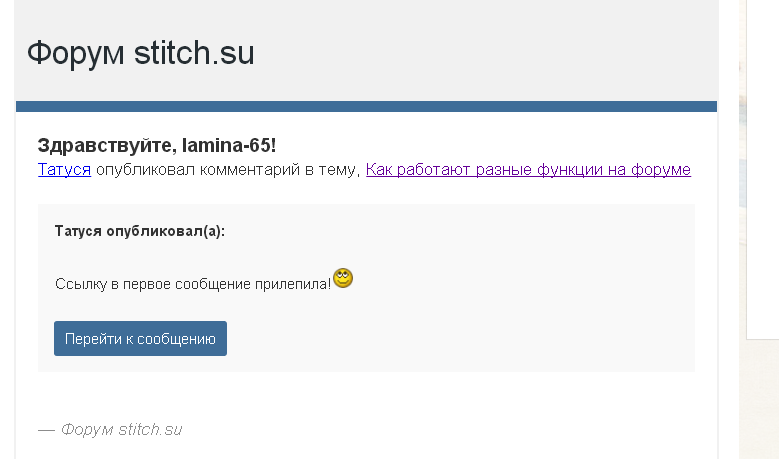Click the text опубликовал комментарий в тему
Viewport: 779px width, 459px height.
[228, 170]
